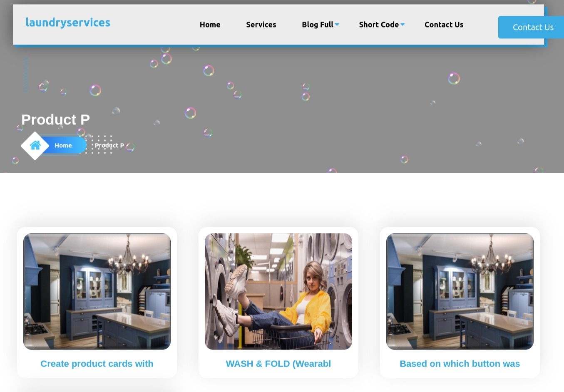Open the "WASH & FOLD" product title
The image size is (564, 392).
point(278,364)
